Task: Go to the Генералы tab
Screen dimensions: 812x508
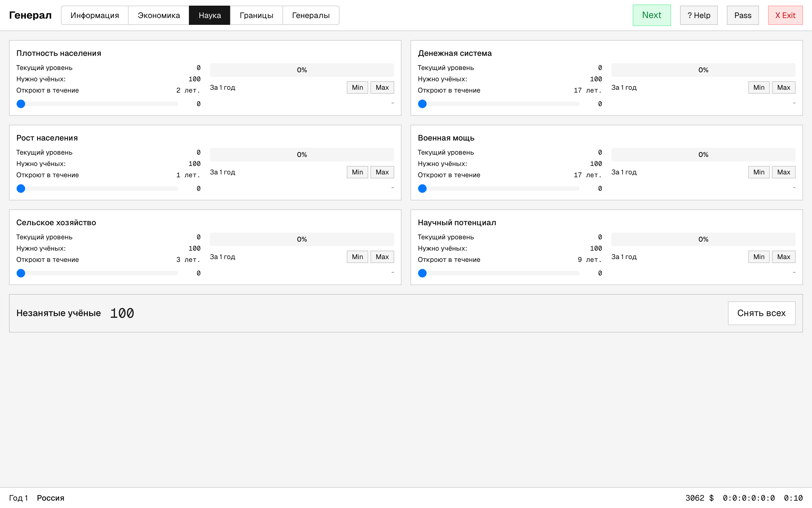Action: tap(311, 16)
